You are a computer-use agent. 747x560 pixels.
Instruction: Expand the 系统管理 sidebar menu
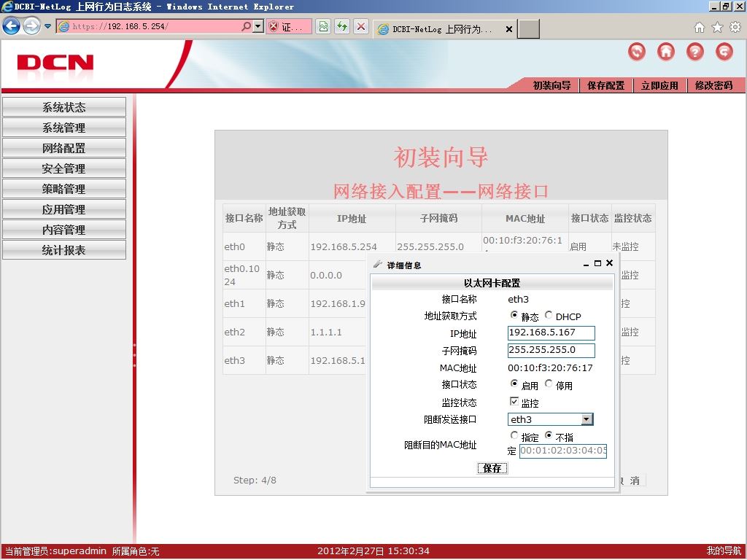click(x=64, y=128)
